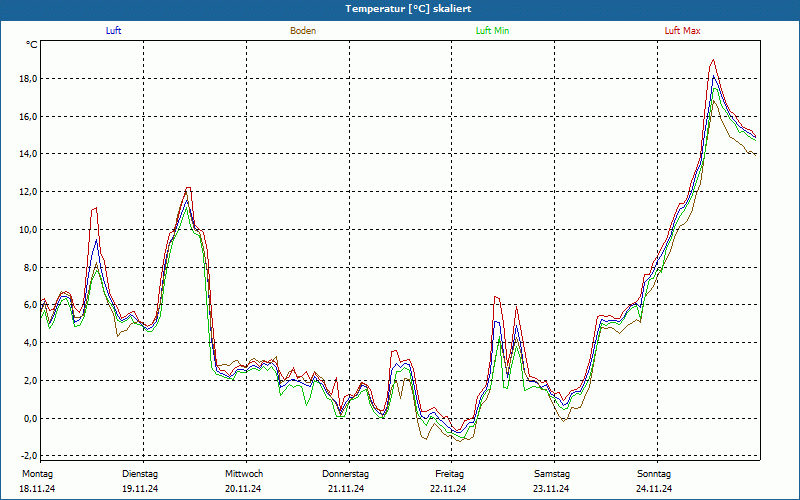Click the 'Freitag' day label
The height and width of the screenshot is (500, 800).
(449, 474)
